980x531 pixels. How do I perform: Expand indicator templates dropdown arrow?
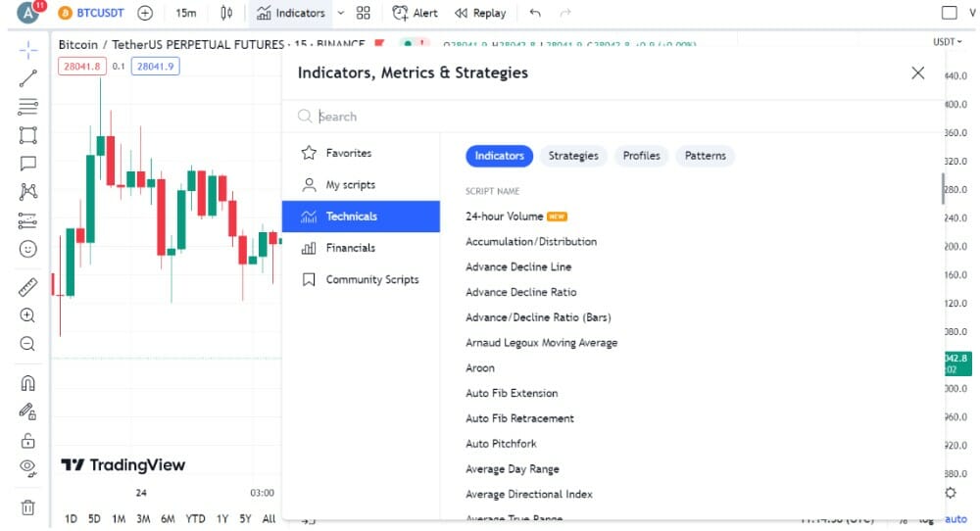tap(341, 13)
